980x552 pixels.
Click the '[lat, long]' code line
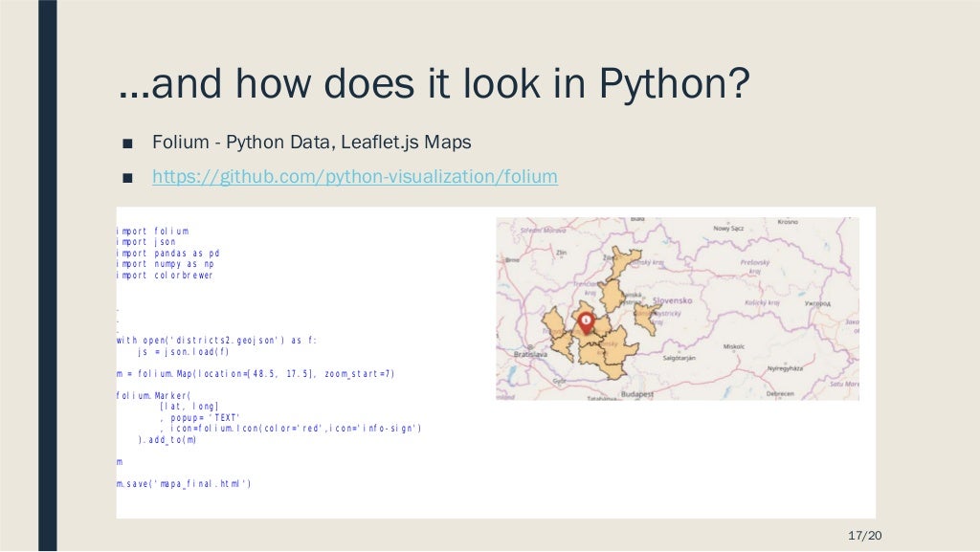(x=189, y=407)
